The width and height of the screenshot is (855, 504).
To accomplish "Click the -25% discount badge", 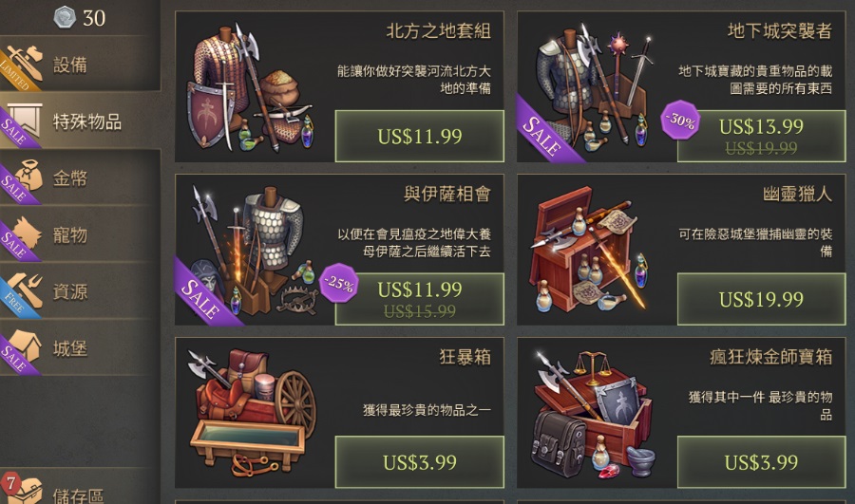I will pos(338,282).
